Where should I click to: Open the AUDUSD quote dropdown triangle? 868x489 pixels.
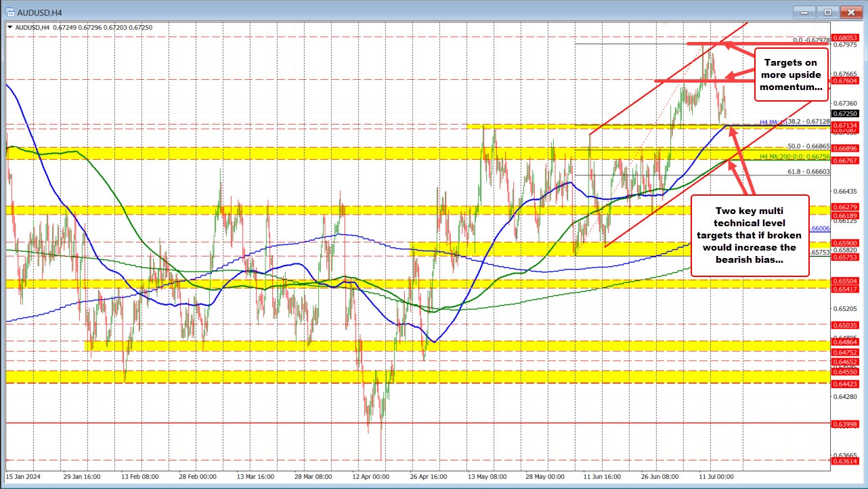pos(11,27)
